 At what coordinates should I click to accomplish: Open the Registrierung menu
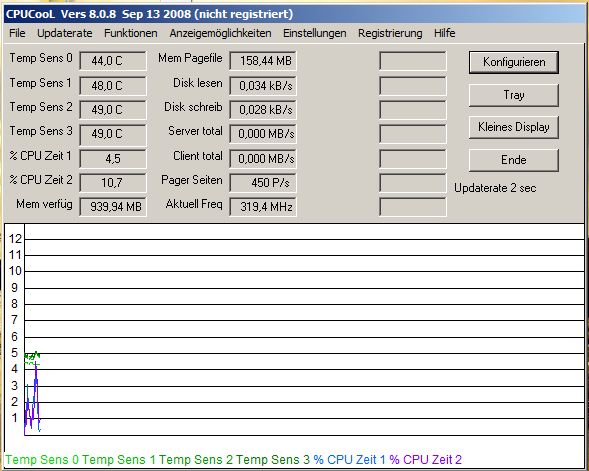[x=390, y=33]
